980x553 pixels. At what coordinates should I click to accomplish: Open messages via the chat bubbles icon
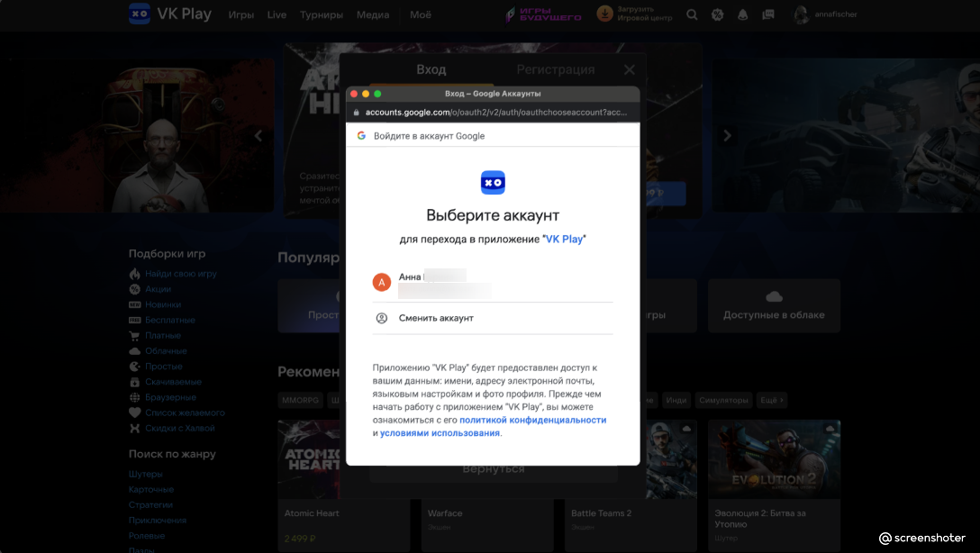[768, 14]
